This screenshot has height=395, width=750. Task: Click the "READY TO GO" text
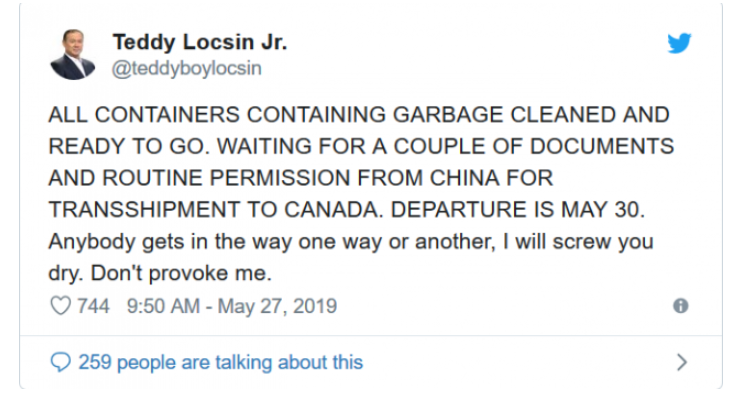[128, 146]
